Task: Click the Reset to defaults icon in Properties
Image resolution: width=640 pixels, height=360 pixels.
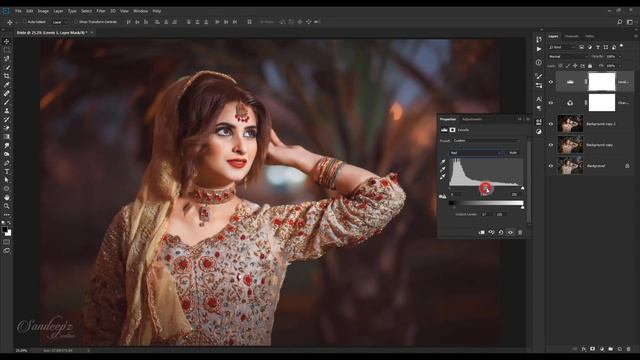Action: 501,232
